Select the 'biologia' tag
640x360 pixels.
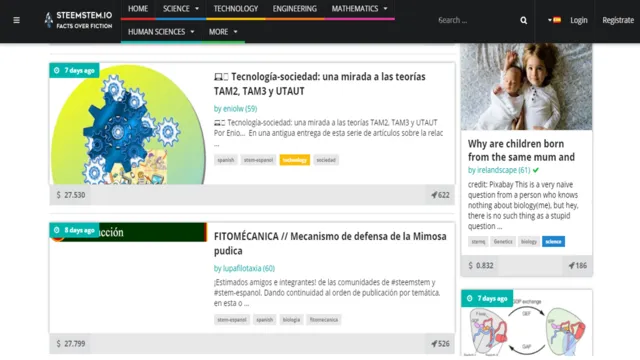291,320
